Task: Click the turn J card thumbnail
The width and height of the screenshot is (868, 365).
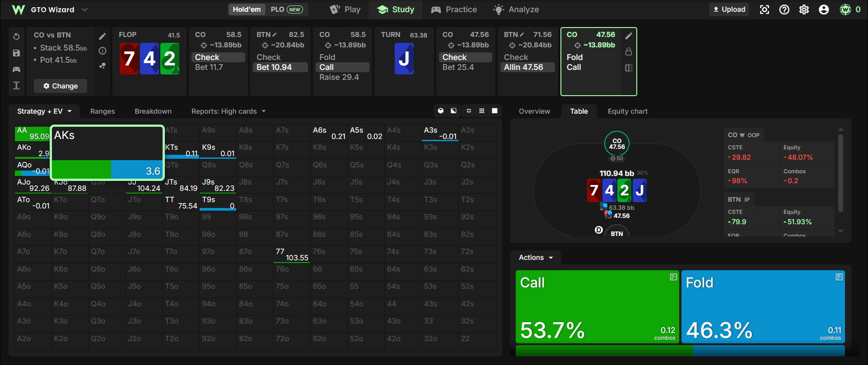Action: [404, 59]
